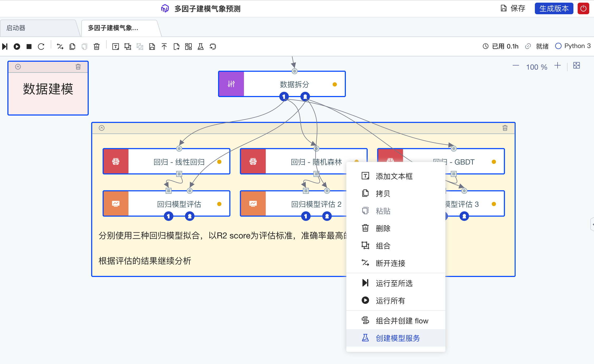Click the 保存 save button in header
The width and height of the screenshot is (594, 364).
tap(513, 8)
